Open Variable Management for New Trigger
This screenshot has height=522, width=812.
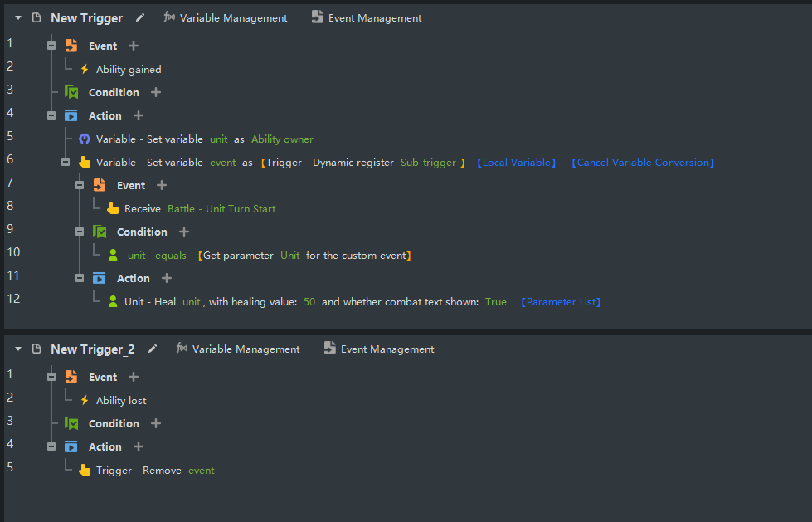point(226,18)
